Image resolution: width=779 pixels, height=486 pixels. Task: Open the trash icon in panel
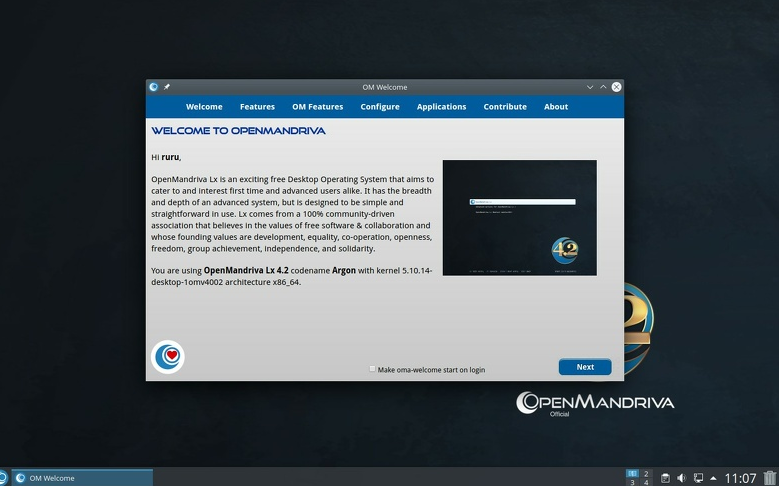pyautogui.click(x=770, y=478)
